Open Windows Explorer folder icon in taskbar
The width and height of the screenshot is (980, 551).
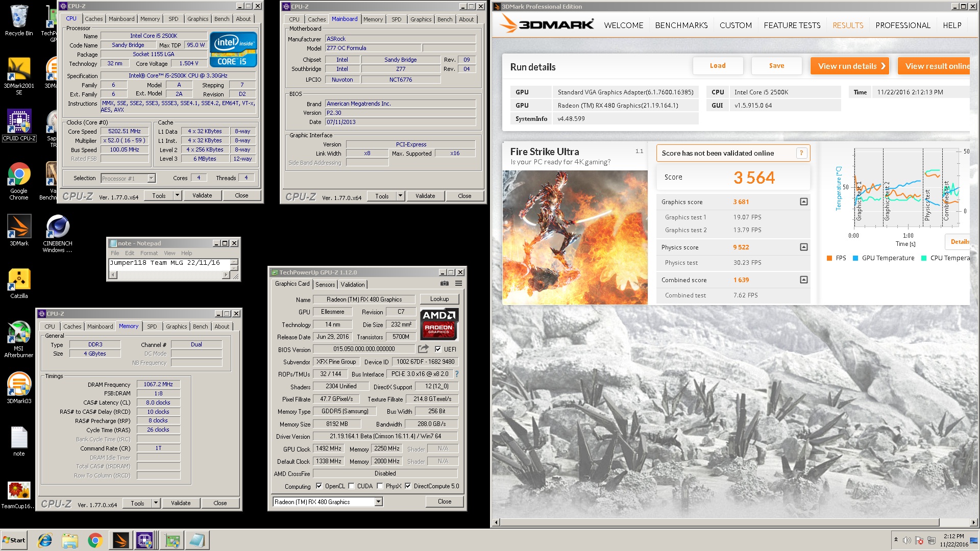click(70, 540)
